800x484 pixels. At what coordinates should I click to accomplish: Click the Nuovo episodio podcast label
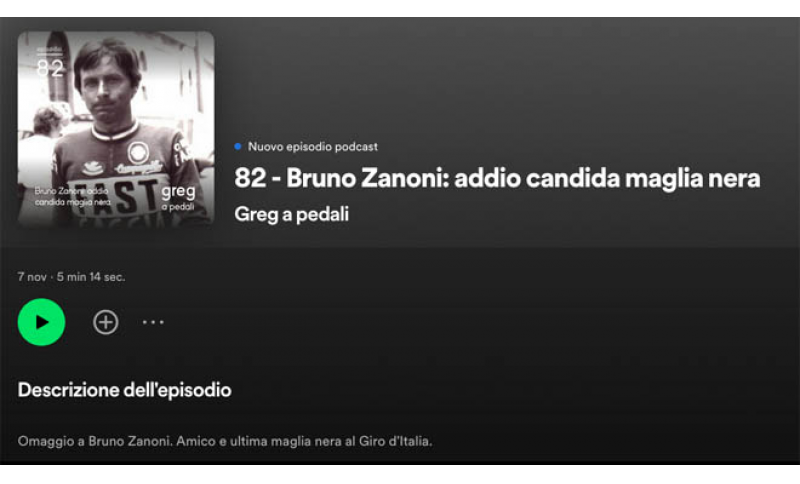coord(313,147)
